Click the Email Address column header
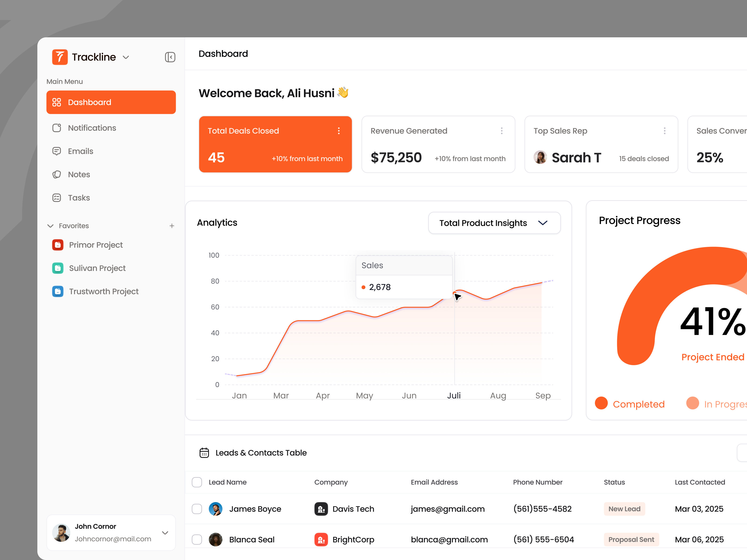 tap(434, 482)
